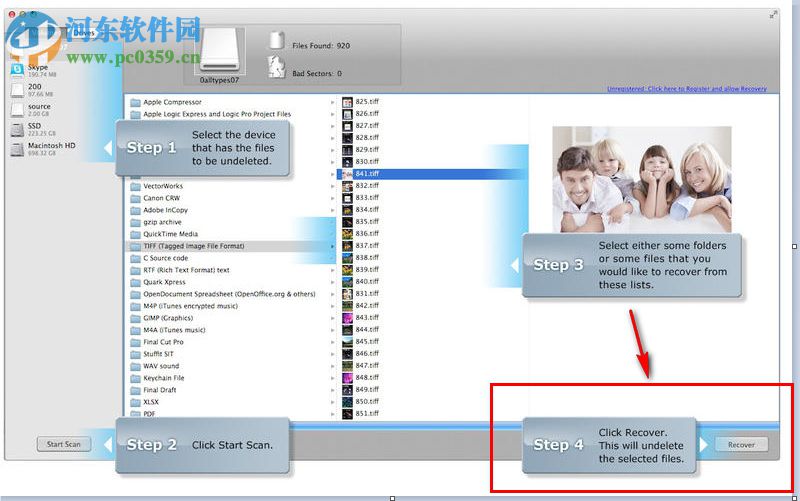Open the Keychain File folder icon
This screenshot has height=501, width=800.
click(135, 378)
